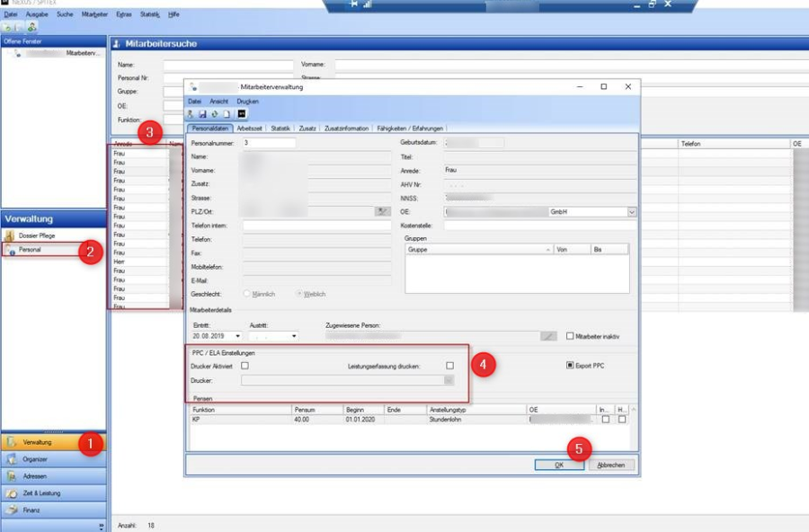Tick the Leistungserfassung drucken checkbox
The width and height of the screenshot is (809, 532).
450,366
